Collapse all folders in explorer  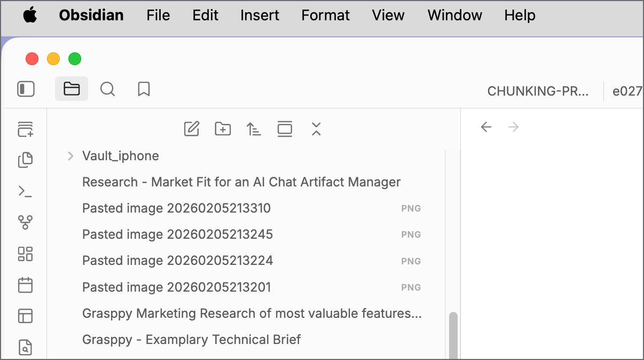(x=316, y=129)
